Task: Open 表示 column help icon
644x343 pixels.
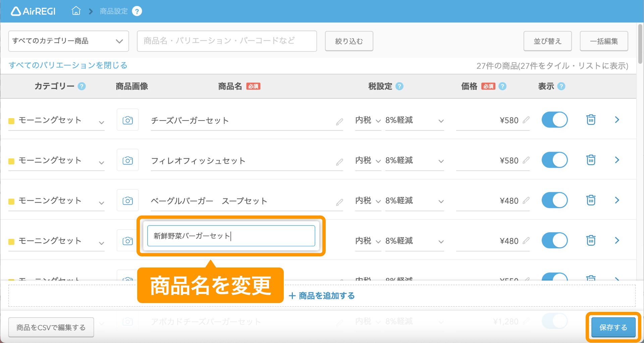Action: (x=561, y=86)
